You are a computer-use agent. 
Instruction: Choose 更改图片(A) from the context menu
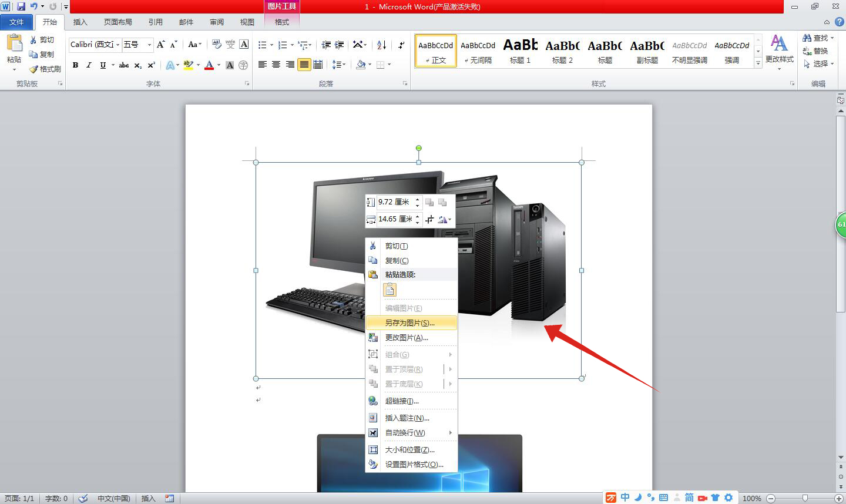tap(411, 337)
